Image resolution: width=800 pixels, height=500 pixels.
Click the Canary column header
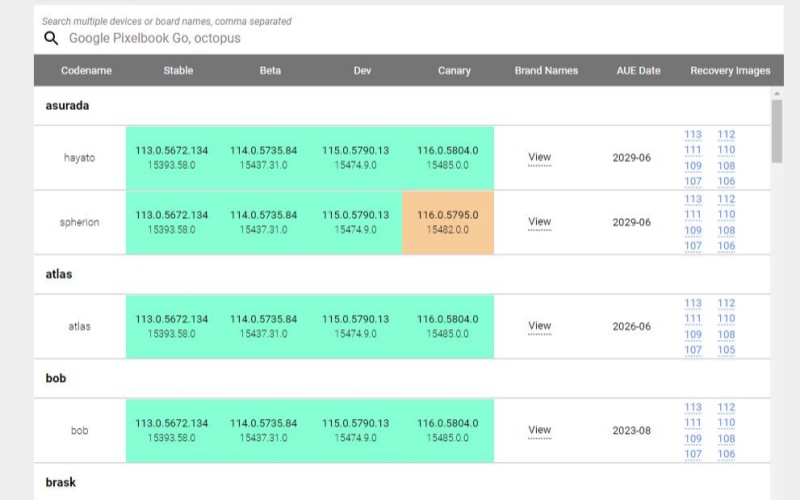click(x=454, y=71)
